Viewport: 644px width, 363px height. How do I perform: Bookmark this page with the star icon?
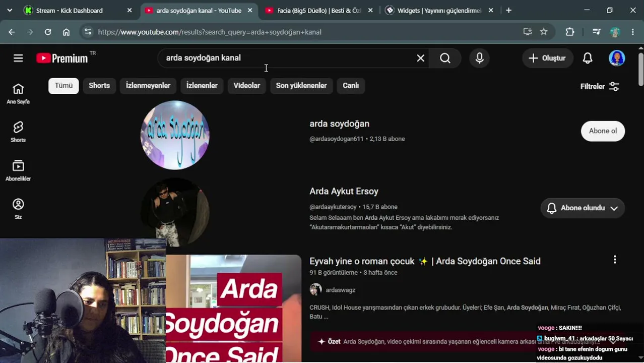(x=544, y=32)
